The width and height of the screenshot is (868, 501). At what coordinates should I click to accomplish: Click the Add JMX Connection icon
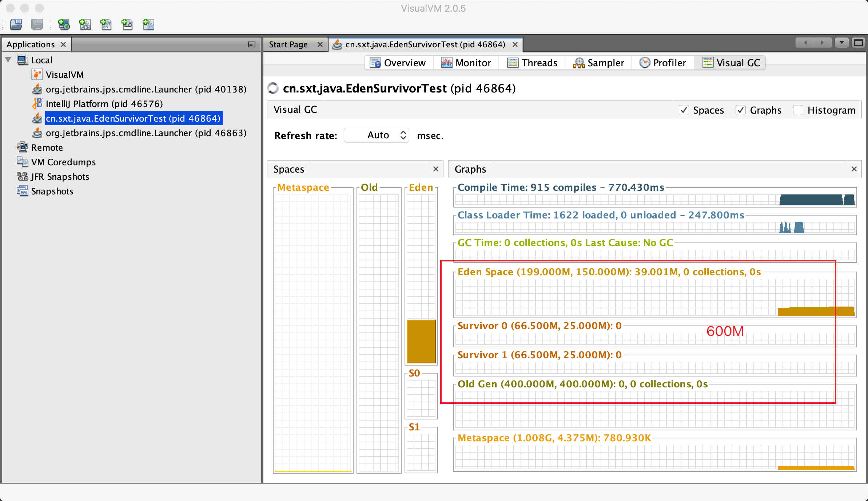point(85,24)
